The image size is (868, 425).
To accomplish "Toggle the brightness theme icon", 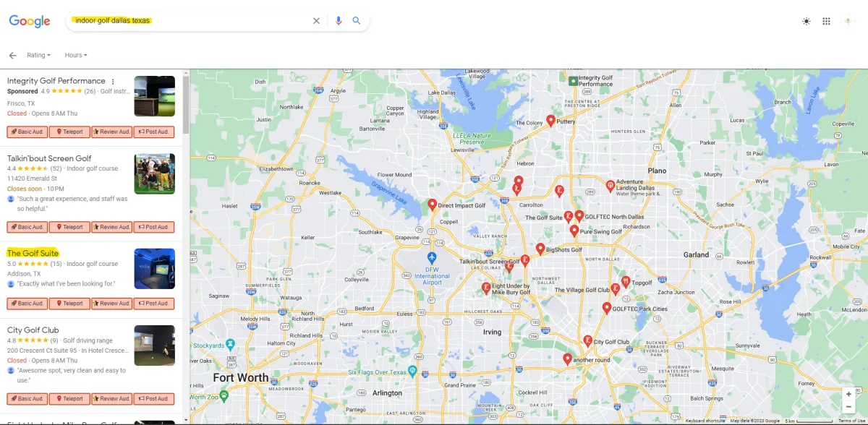I will pyautogui.click(x=807, y=22).
